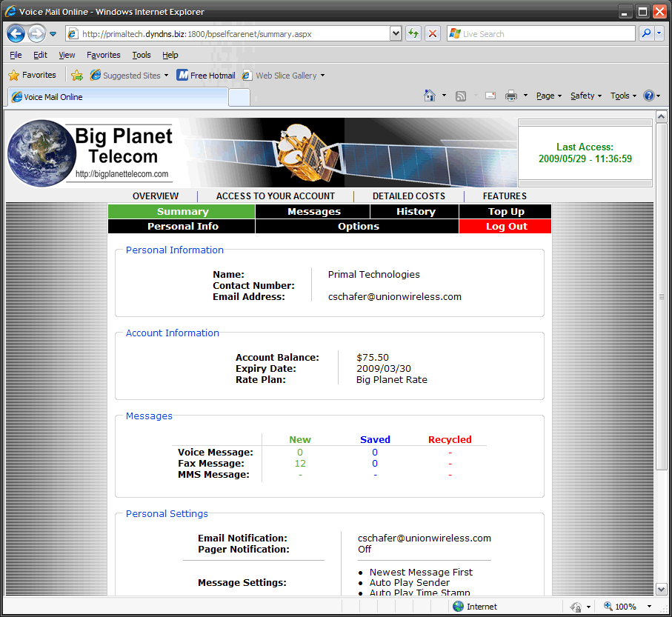Open the History page button

coord(414,212)
